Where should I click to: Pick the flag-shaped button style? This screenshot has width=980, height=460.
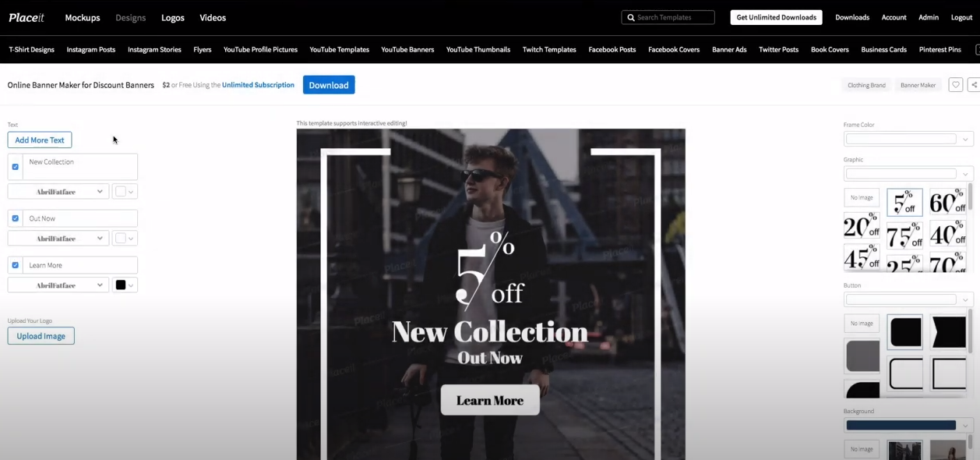coord(947,331)
